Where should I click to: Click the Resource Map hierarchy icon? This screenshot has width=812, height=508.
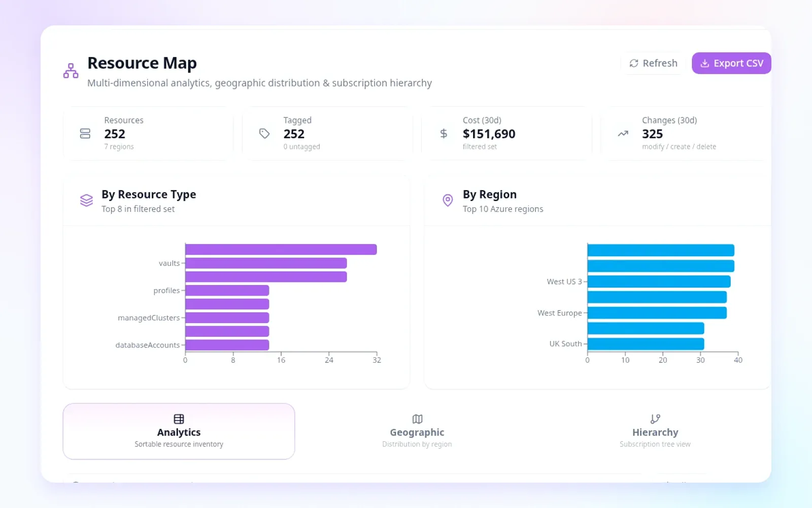71,71
